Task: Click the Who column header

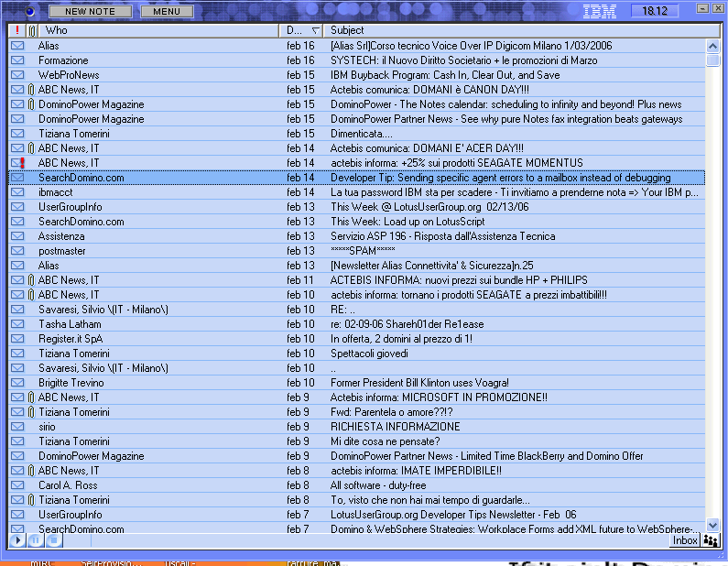Action: (x=158, y=30)
